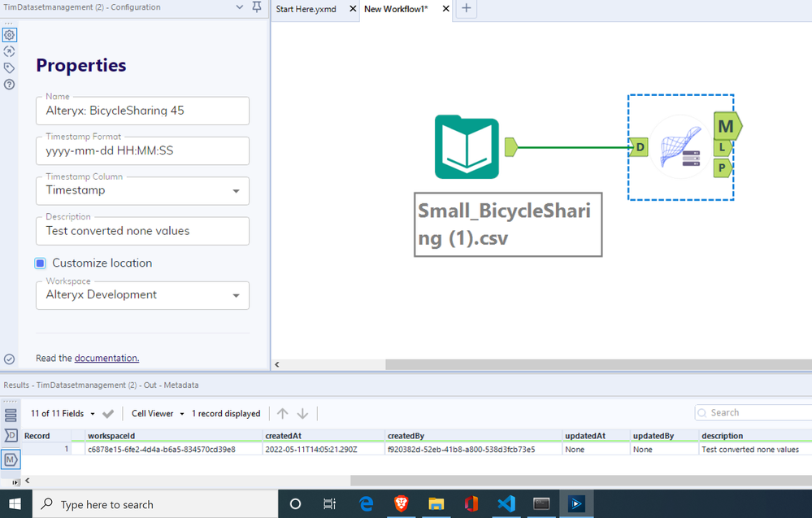Image resolution: width=812 pixels, height=518 pixels.
Task: Click the Name field containing Alteryx: BicycleSharing 45
Action: click(x=142, y=111)
